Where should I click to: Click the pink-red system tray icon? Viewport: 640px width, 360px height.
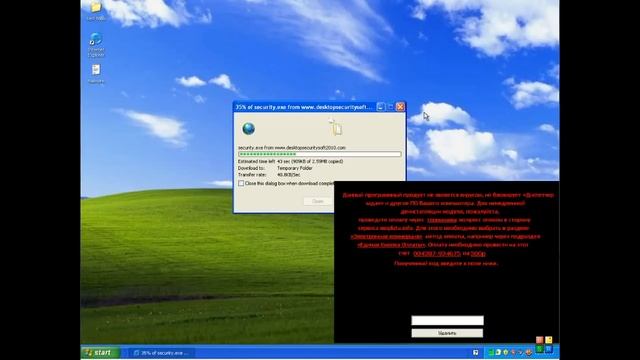(513, 352)
